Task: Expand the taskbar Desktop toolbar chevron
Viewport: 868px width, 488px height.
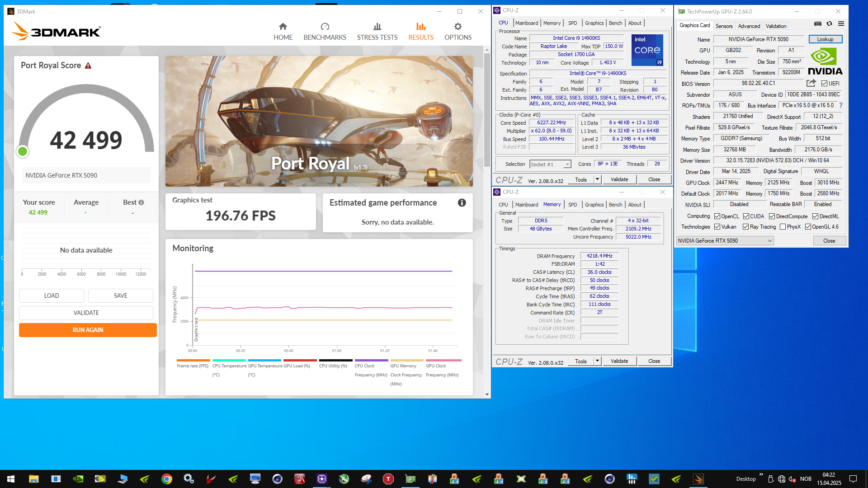Action: pos(761,474)
